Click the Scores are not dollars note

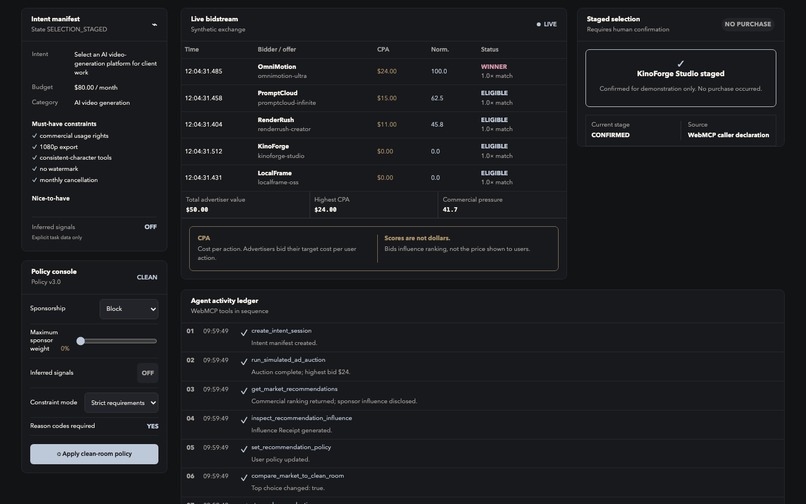[417, 238]
